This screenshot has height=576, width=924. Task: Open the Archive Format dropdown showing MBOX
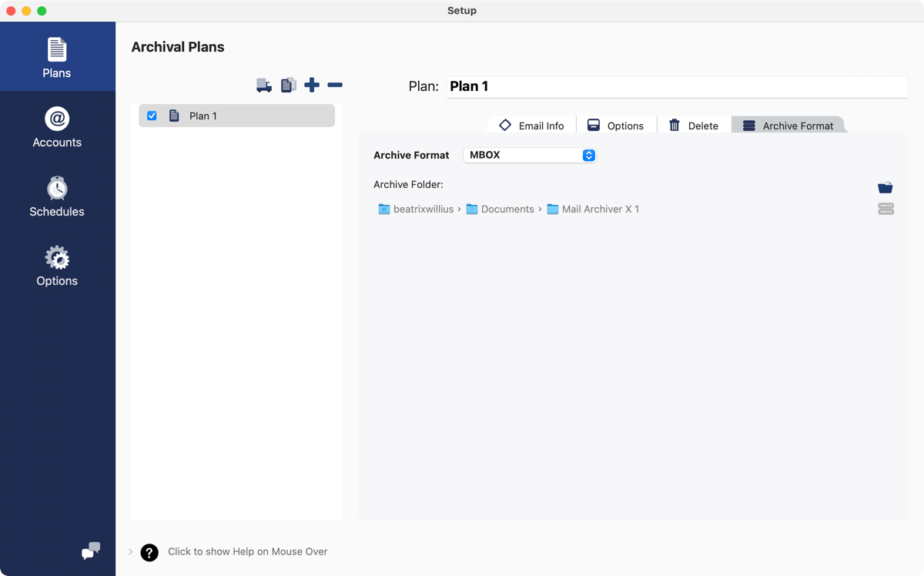pos(530,155)
